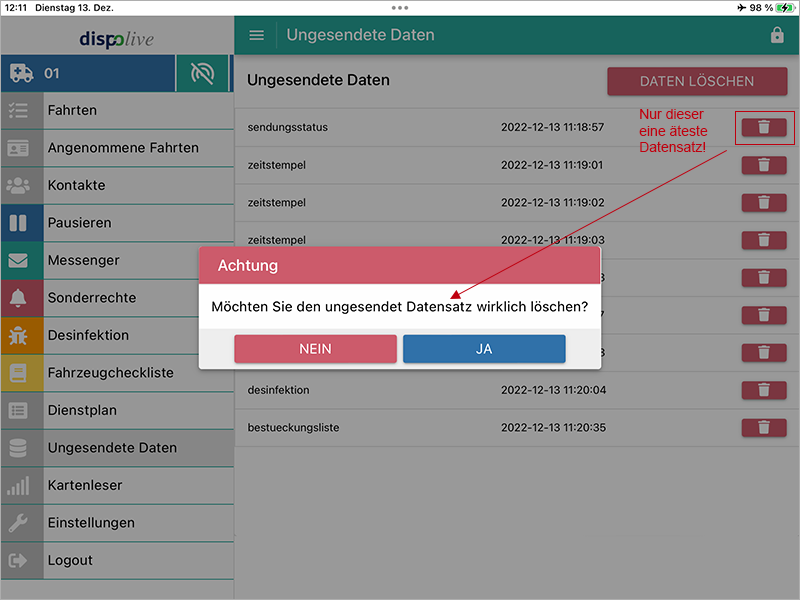
Task: Toggle the connection signal-off icon
Action: pos(202,73)
